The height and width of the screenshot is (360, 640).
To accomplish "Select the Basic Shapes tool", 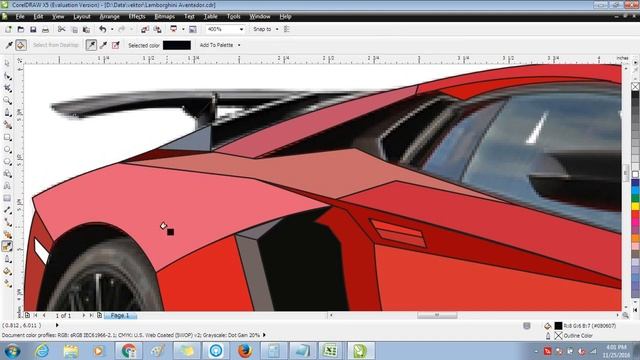I will coord(7,174).
